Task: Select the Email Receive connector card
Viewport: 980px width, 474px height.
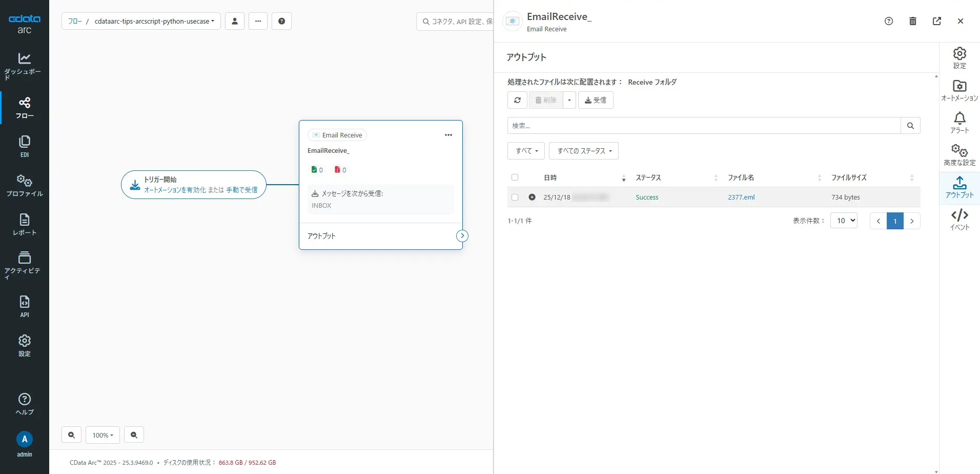Action: (x=381, y=185)
